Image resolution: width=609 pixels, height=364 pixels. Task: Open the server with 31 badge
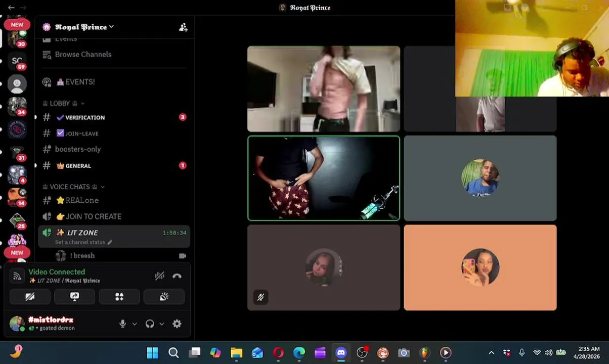(17, 152)
